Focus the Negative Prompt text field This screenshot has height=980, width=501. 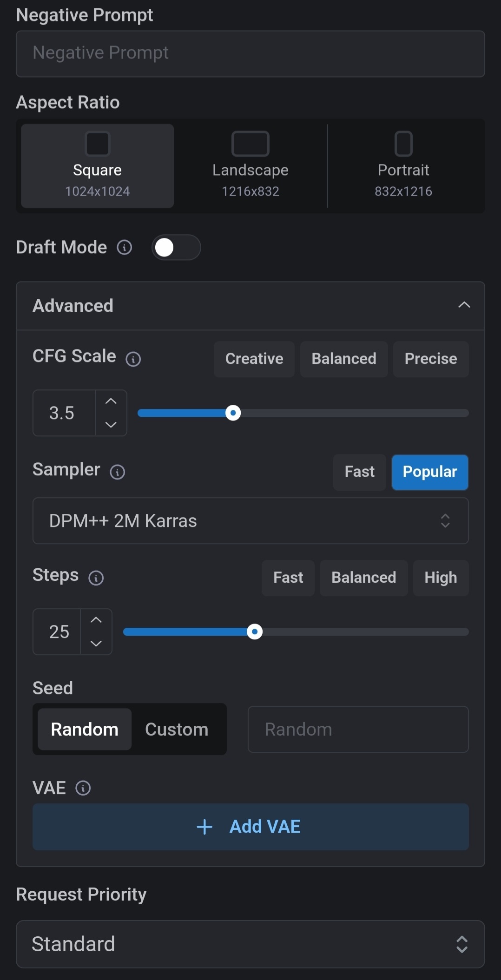(250, 54)
